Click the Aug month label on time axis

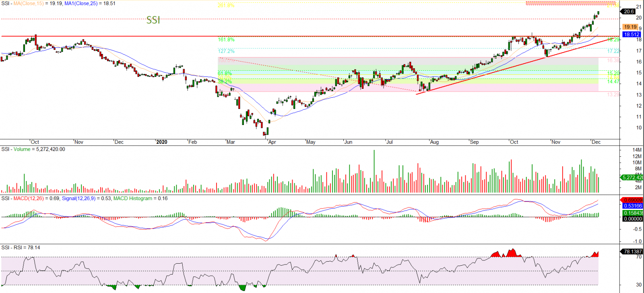click(x=434, y=142)
